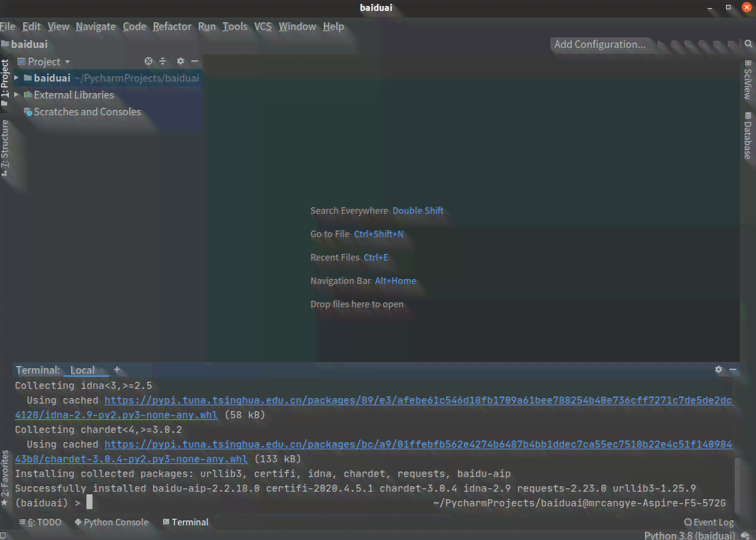Expand the baiduai project folder
Viewport: 756px width, 540px height.
(16, 78)
